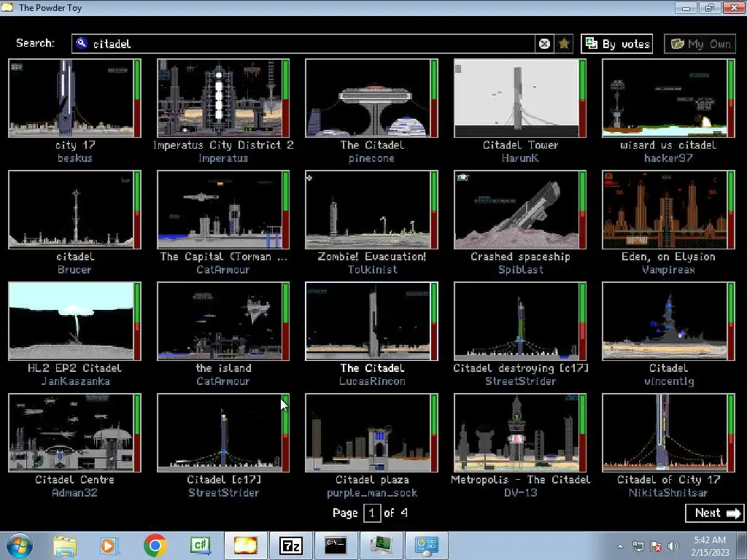This screenshot has width=747, height=560.
Task: Click author name Tolkinist
Action: [x=372, y=270]
